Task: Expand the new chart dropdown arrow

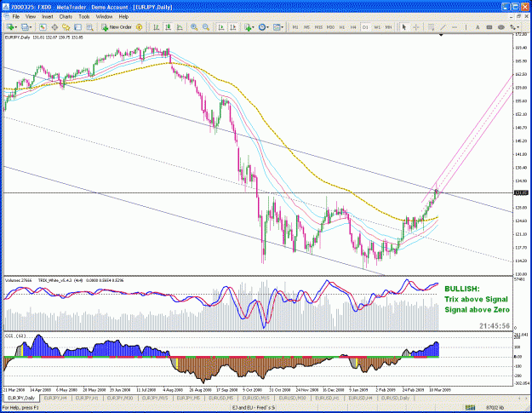Action: point(15,27)
